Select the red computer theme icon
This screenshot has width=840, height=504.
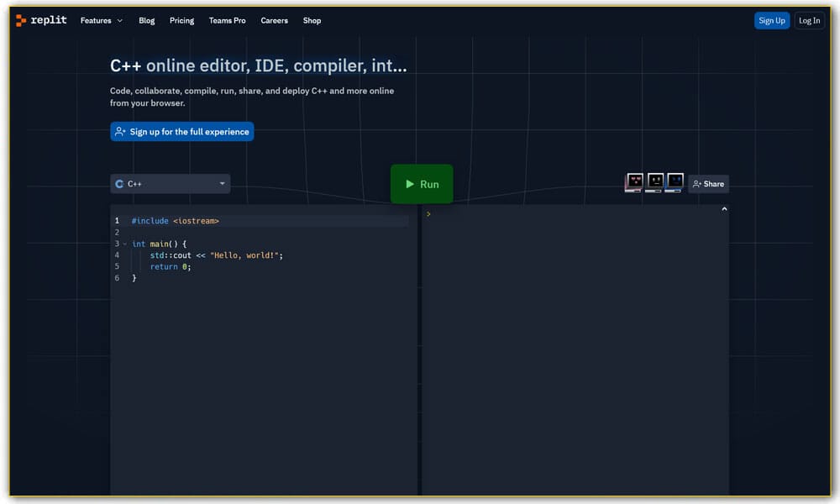(635, 182)
